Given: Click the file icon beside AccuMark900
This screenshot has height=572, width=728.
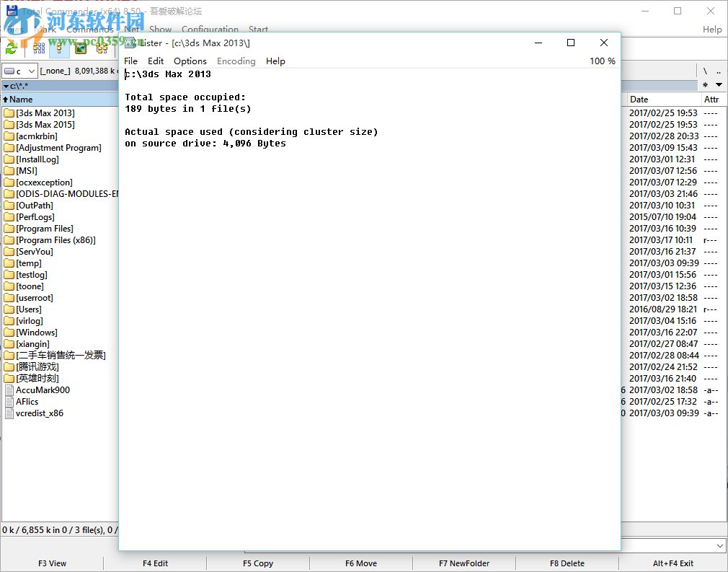Looking at the screenshot, I should tap(9, 390).
